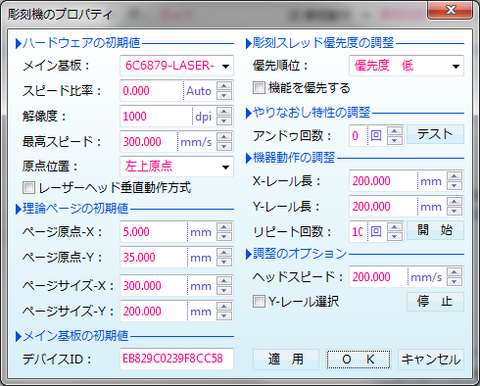The height and width of the screenshot is (386, 480).
Task: Decrease ページ原点-Y with down arrow
Action: click(x=224, y=262)
